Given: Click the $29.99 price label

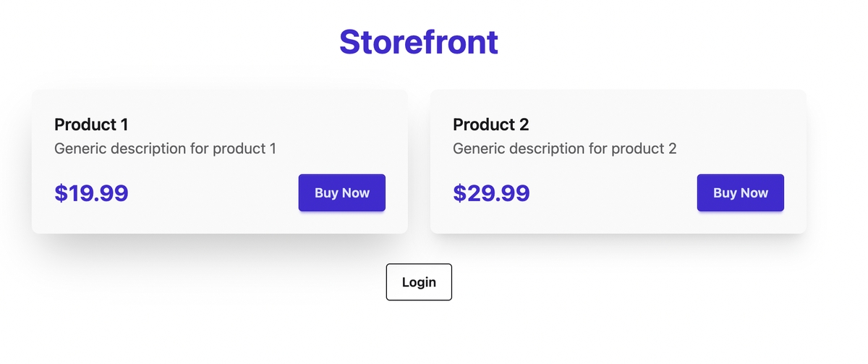Looking at the screenshot, I should (491, 193).
